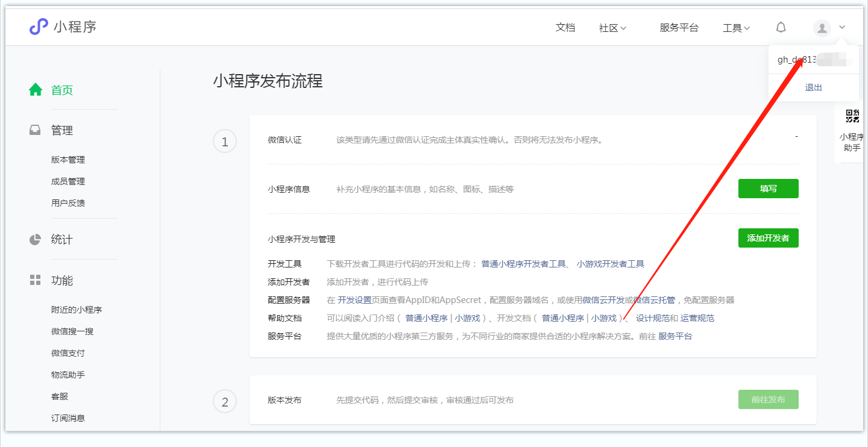Open 微信搜一搜 in the sidebar
This screenshot has height=447, width=868.
(72, 331)
